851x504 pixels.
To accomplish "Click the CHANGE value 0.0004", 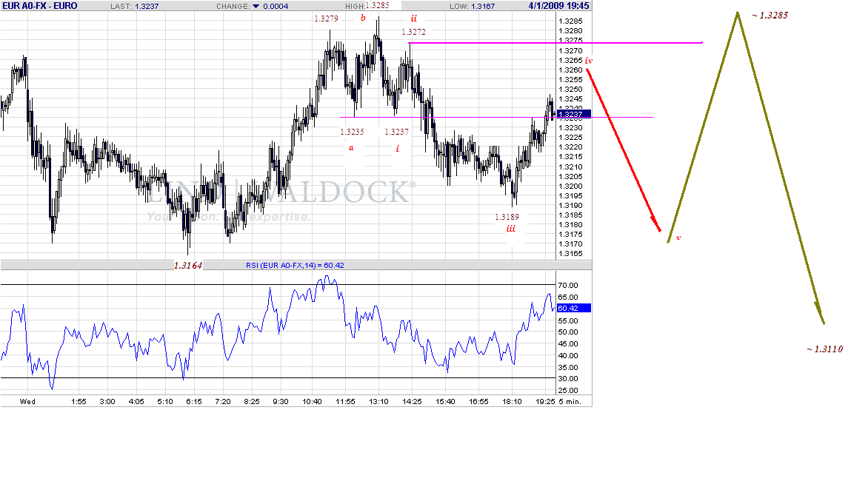I will click(276, 7).
